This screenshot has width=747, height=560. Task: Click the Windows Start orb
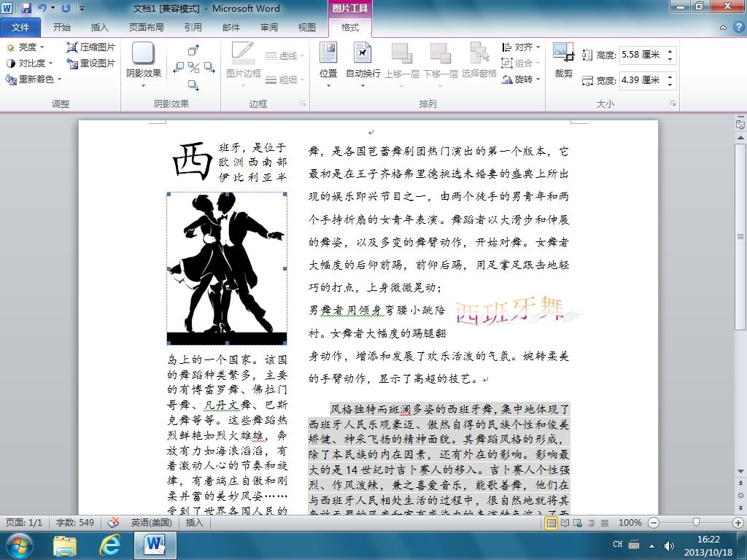pos(19,545)
